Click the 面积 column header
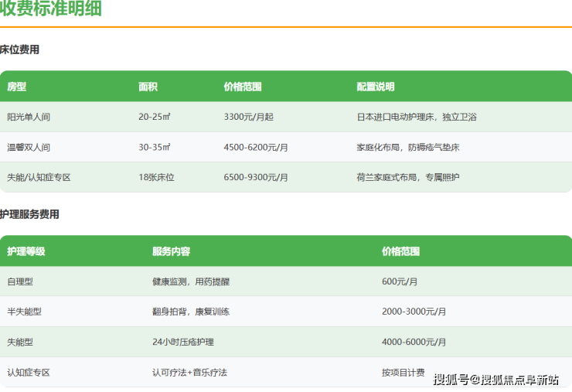Screen dimensions: 572x392 tap(148, 87)
